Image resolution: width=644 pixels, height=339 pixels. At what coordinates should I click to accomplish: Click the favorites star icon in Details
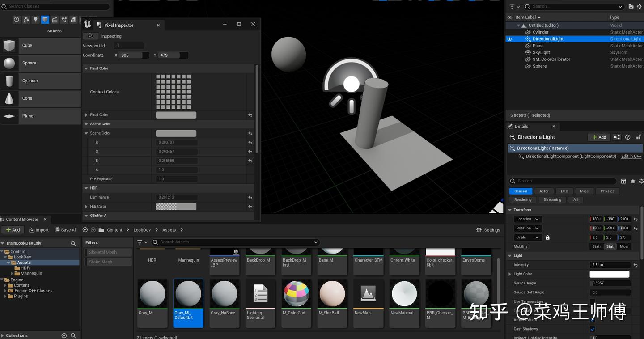coord(633,181)
